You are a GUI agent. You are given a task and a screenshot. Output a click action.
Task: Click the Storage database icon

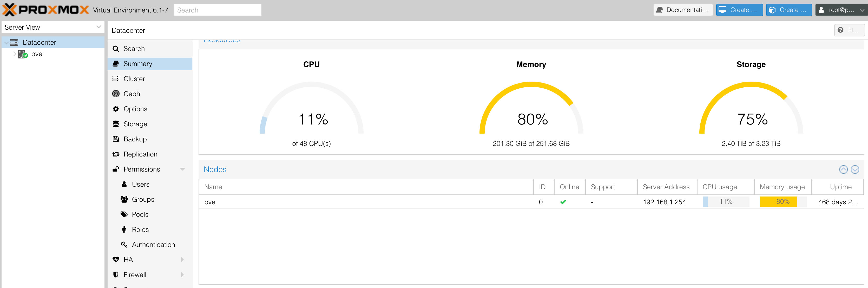116,124
